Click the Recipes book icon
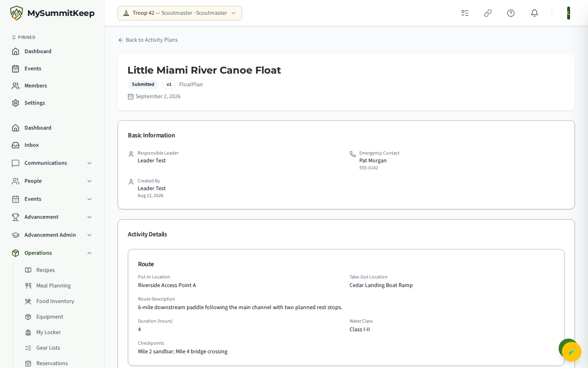This screenshot has height=368, width=588. point(28,270)
